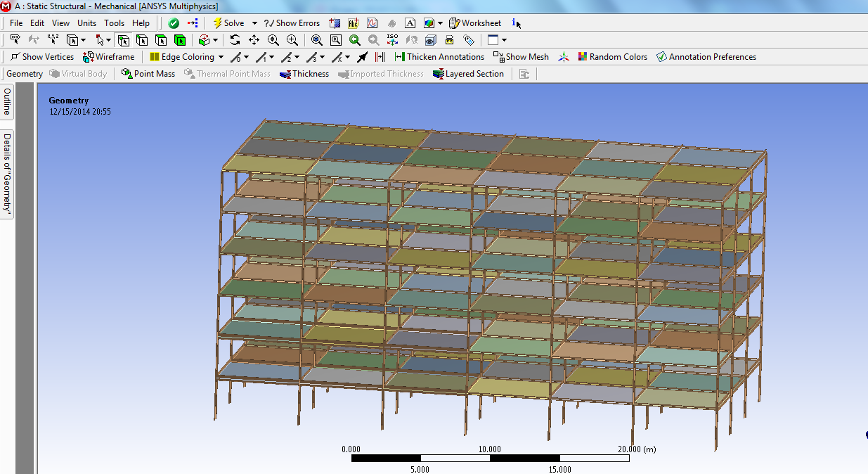Viewport: 868px width, 474px height.
Task: Enable Show Vertices display
Action: pyautogui.click(x=41, y=56)
